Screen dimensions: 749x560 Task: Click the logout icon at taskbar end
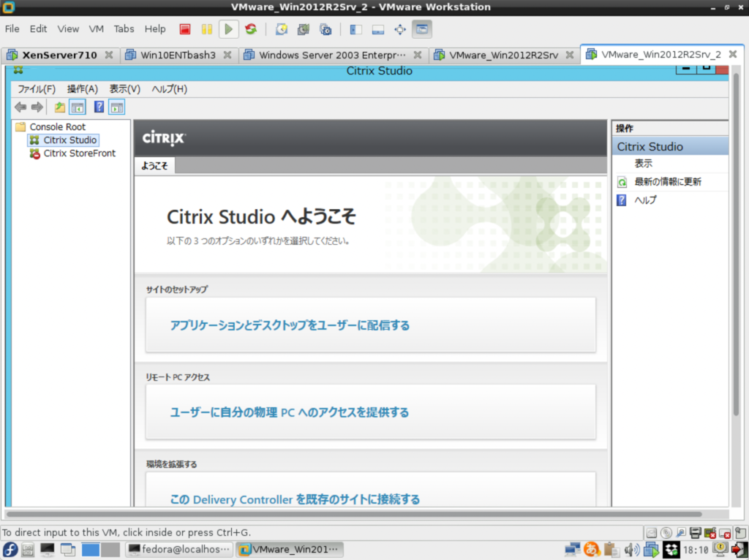739,550
